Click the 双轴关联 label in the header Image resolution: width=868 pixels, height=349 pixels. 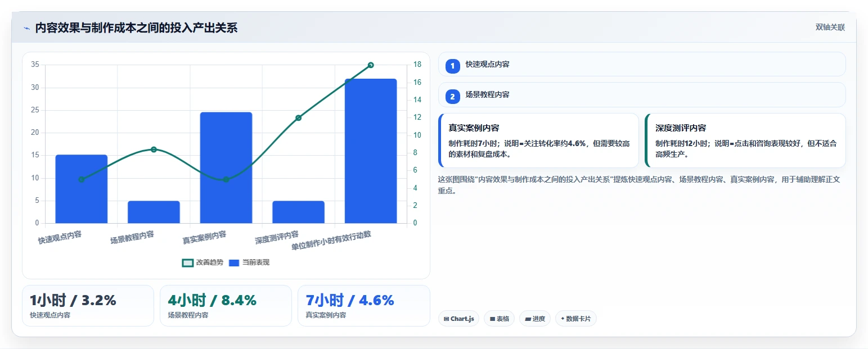coord(830,28)
